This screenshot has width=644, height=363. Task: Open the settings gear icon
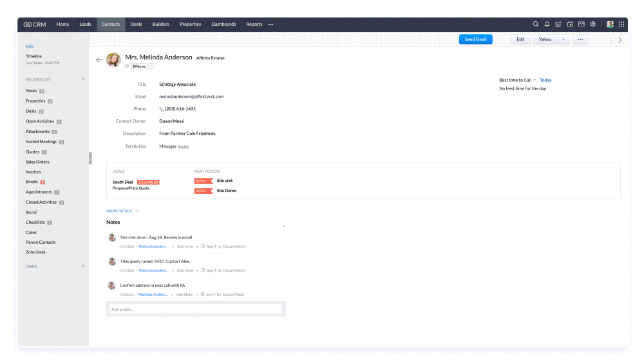click(593, 25)
